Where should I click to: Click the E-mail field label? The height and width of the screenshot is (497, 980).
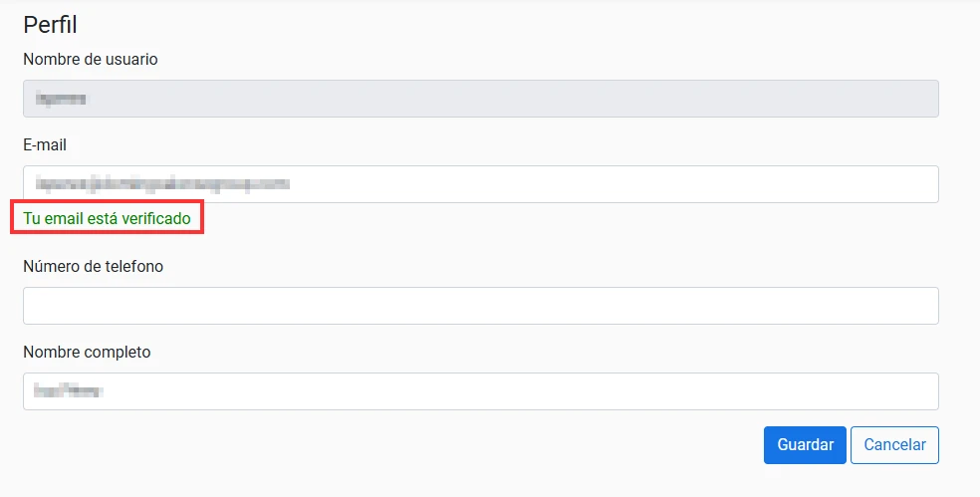pos(45,145)
